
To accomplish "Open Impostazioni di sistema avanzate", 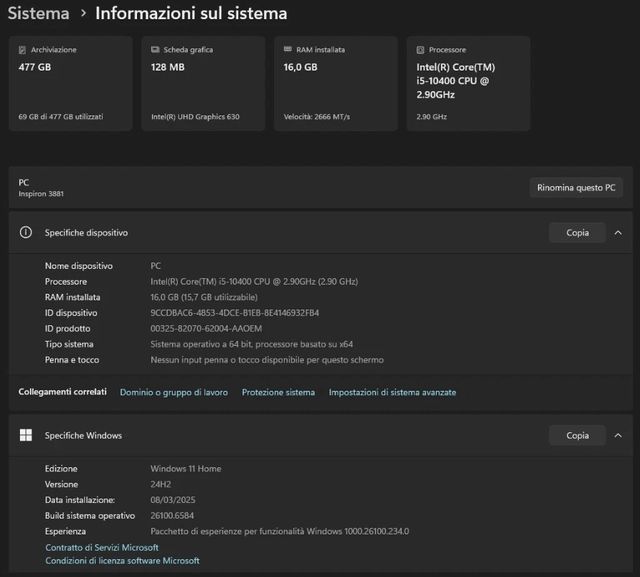I will (392, 392).
